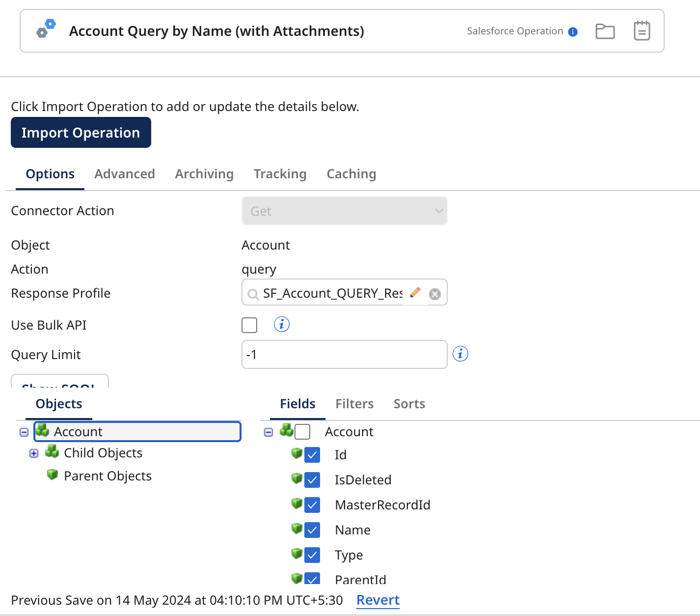Click into the Query Limit input field
Screen dimensions: 700x616
point(344,354)
